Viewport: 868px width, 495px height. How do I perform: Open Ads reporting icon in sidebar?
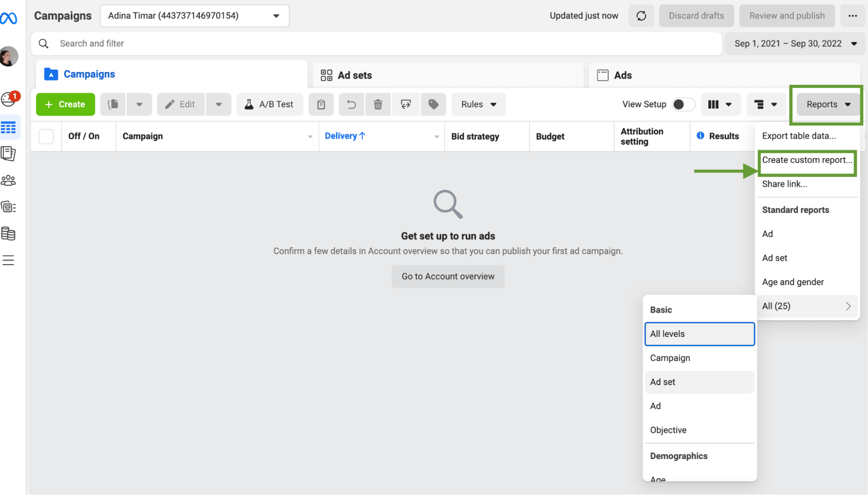(9, 153)
